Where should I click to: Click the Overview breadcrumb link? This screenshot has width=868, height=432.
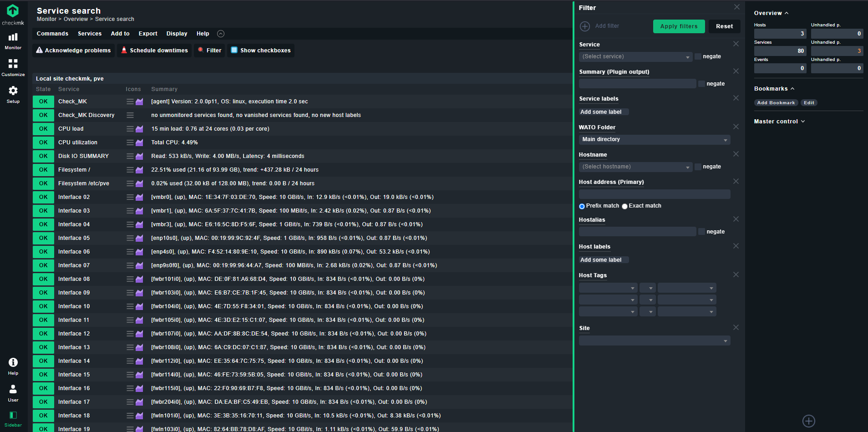click(x=76, y=19)
